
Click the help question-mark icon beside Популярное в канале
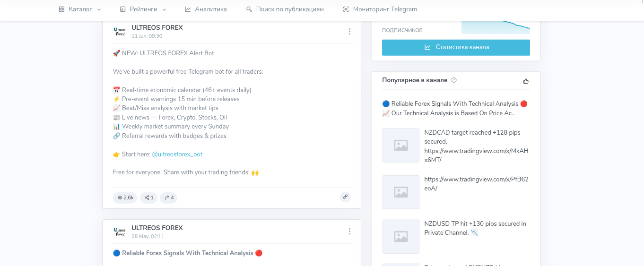tap(454, 80)
